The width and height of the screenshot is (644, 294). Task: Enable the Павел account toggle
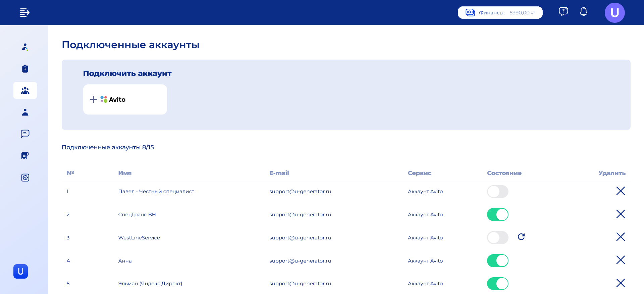(x=497, y=192)
